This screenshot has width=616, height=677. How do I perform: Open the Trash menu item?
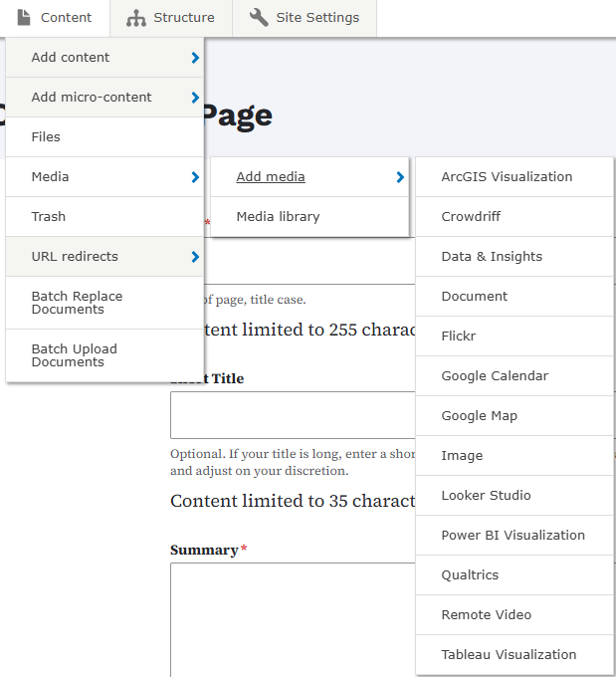(x=48, y=217)
